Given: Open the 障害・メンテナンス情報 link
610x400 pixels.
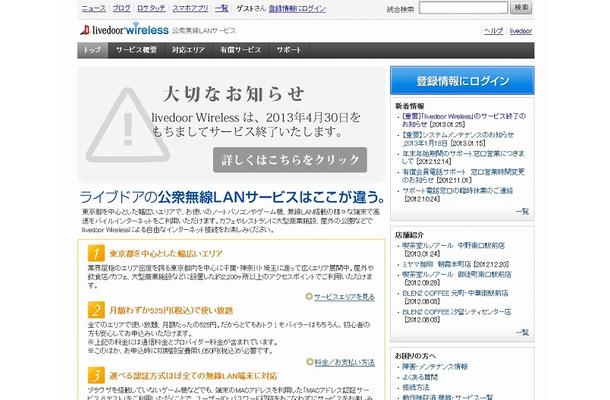Looking at the screenshot, I should 435,367.
